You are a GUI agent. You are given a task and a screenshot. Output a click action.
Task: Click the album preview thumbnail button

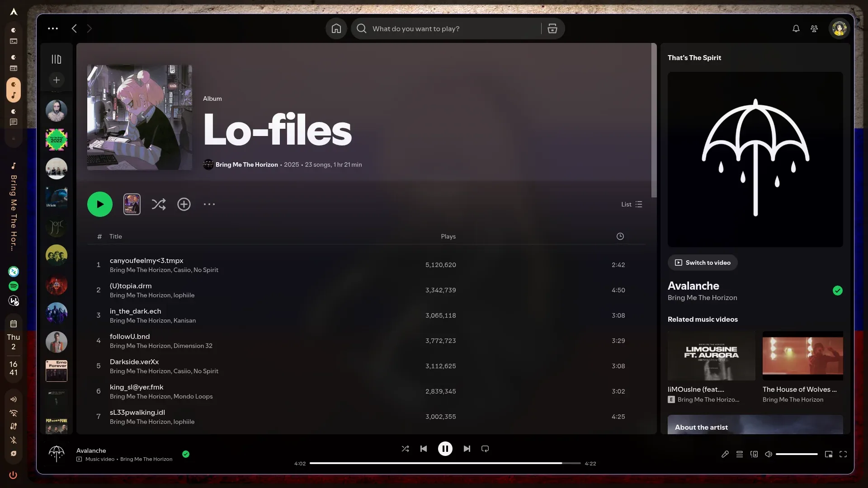pos(132,204)
